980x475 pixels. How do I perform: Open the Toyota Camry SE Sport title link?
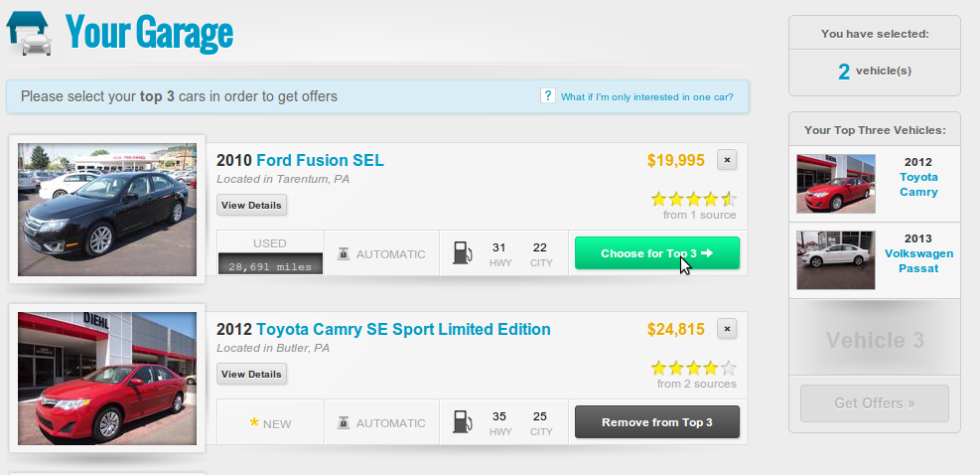click(x=403, y=329)
